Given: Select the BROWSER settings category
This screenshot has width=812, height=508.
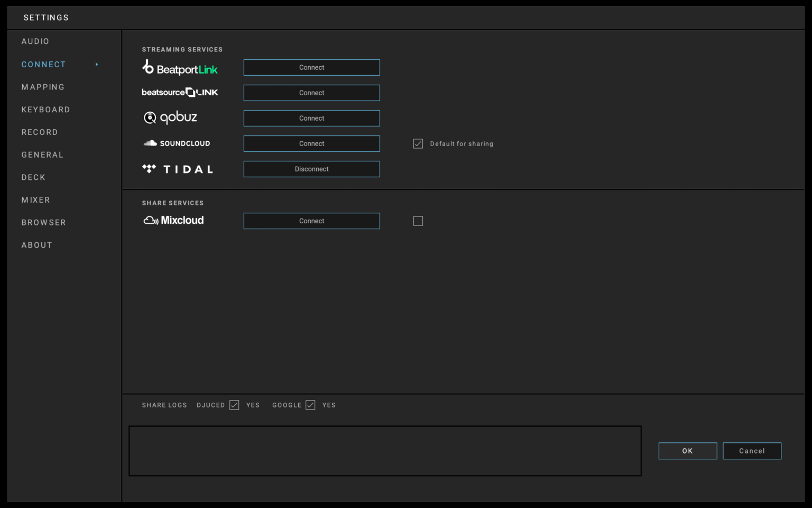Looking at the screenshot, I should (43, 222).
